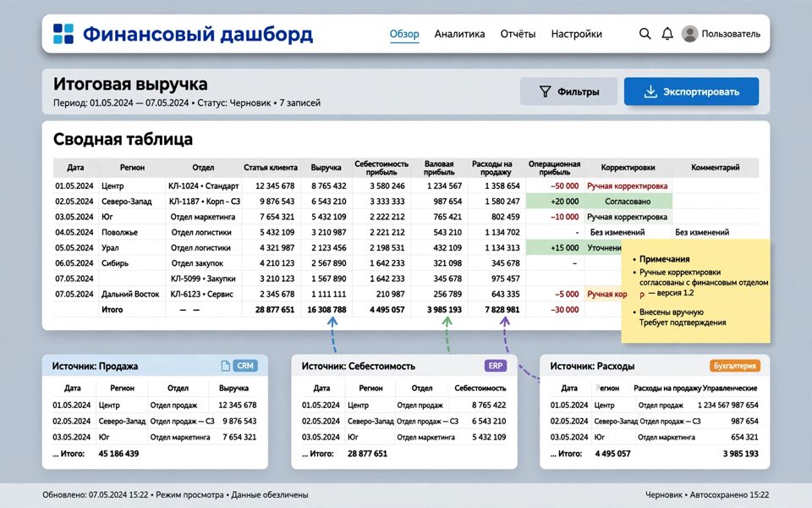Select the Валовая прибыль column header
Viewport: 812px width, 508px height.
tap(439, 168)
